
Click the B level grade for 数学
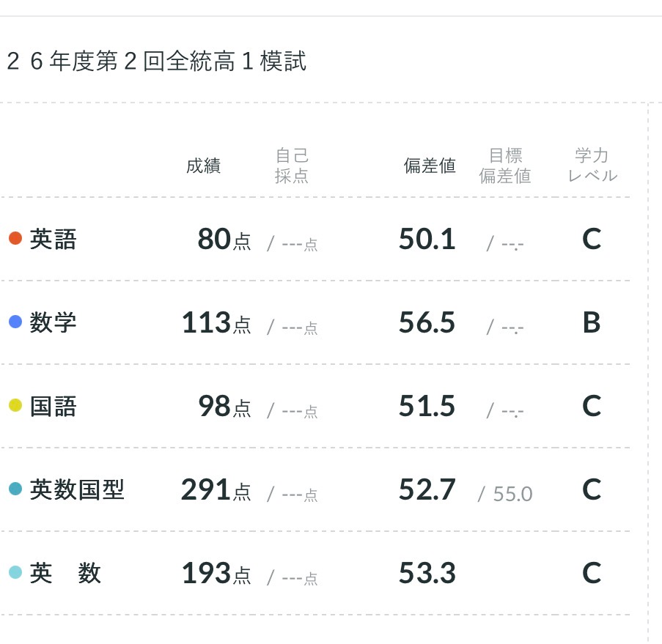tap(592, 322)
